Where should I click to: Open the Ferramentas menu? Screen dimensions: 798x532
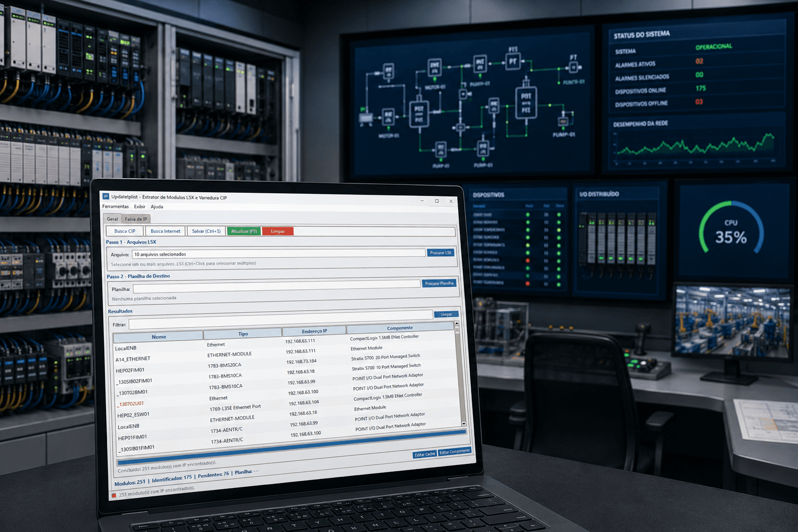pos(115,206)
